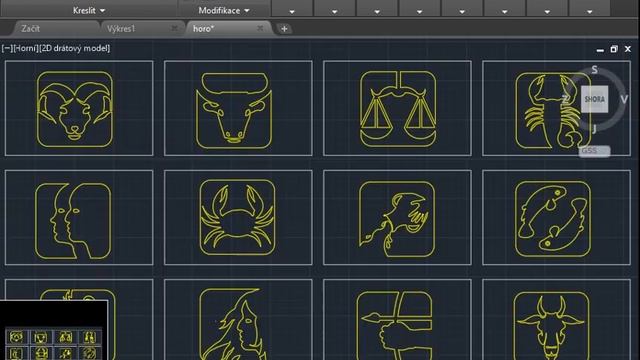Restore down the drawing viewport window
Viewport: 640px width, 360px height.
614,49
